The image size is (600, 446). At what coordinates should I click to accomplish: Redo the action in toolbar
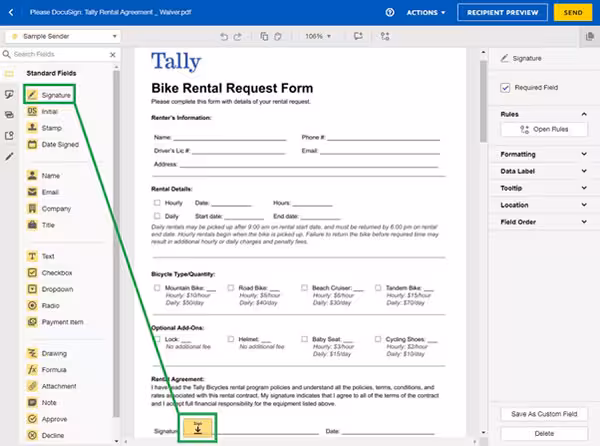pos(238,37)
